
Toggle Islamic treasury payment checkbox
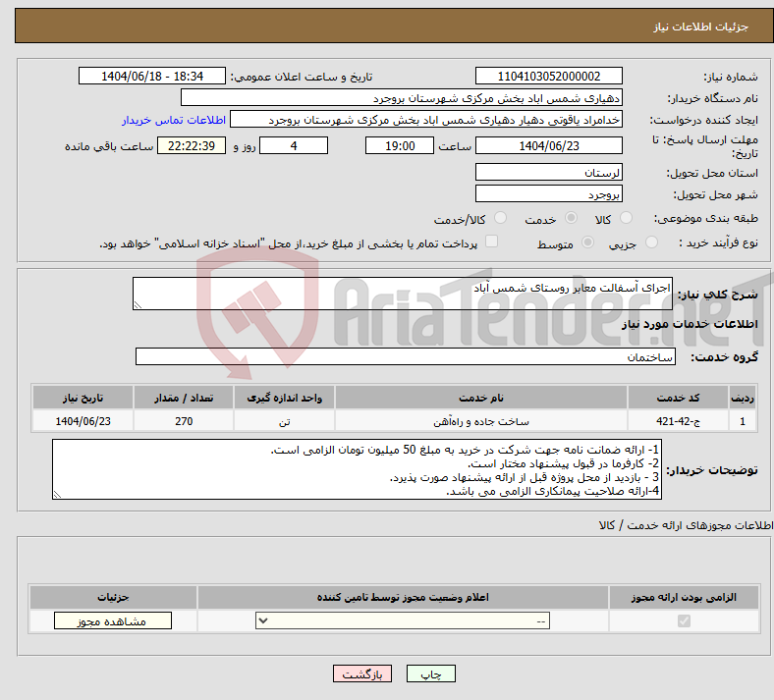tap(492, 242)
